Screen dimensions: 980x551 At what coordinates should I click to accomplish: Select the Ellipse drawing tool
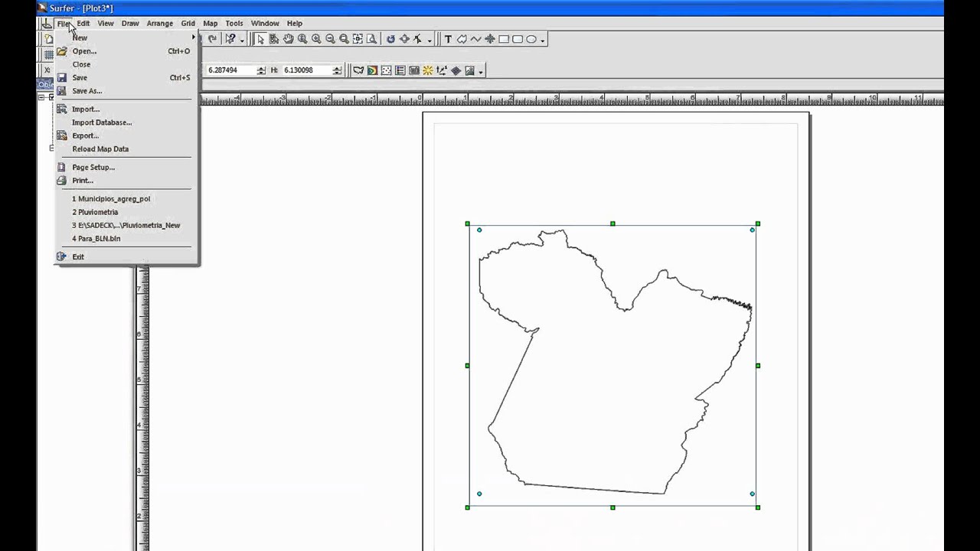click(531, 39)
